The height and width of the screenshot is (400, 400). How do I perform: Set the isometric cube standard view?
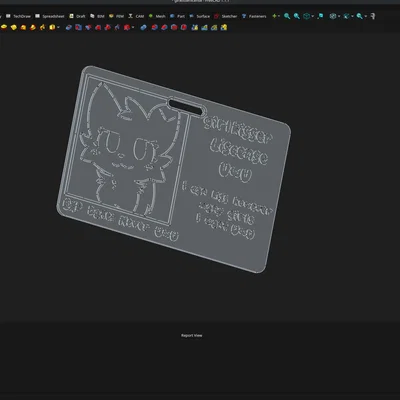[307, 16]
